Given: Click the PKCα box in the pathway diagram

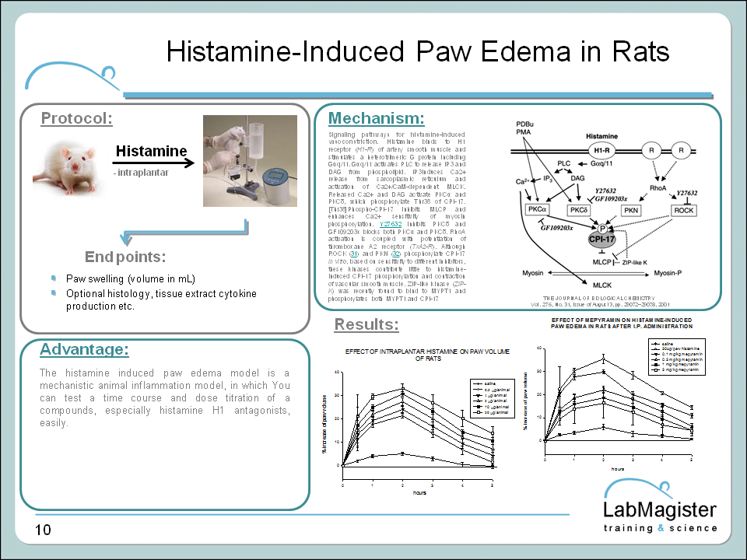Looking at the screenshot, I should tap(537, 208).
